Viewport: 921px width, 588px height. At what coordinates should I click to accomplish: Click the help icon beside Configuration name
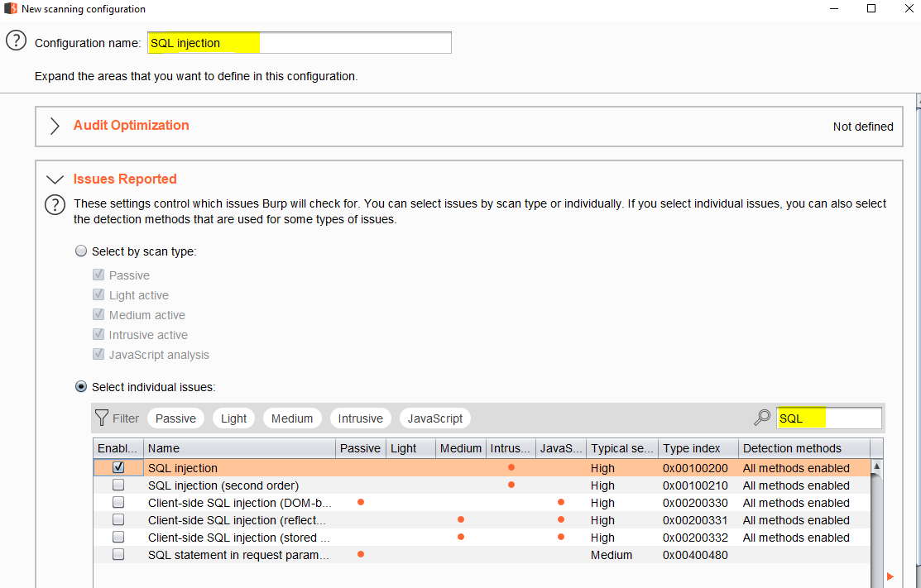tap(16, 41)
